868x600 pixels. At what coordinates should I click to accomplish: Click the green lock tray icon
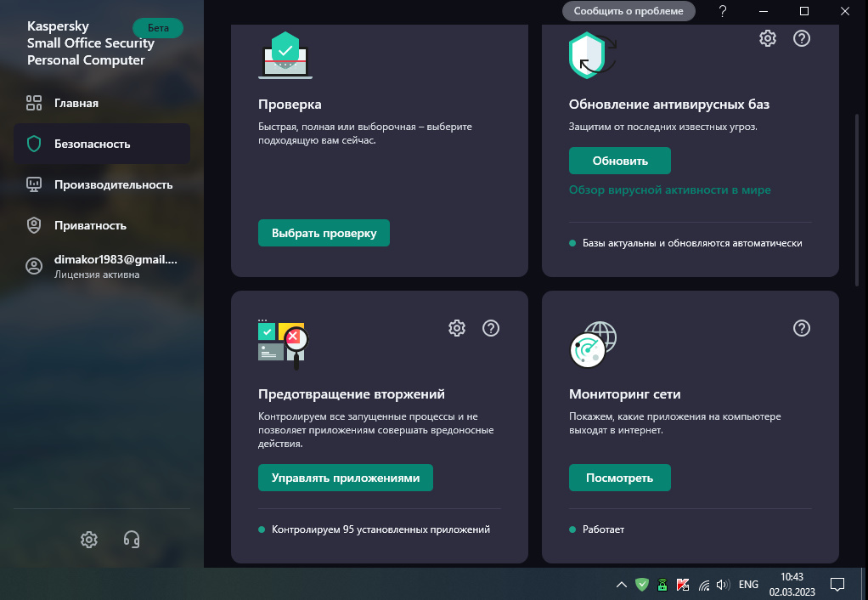pos(662,585)
